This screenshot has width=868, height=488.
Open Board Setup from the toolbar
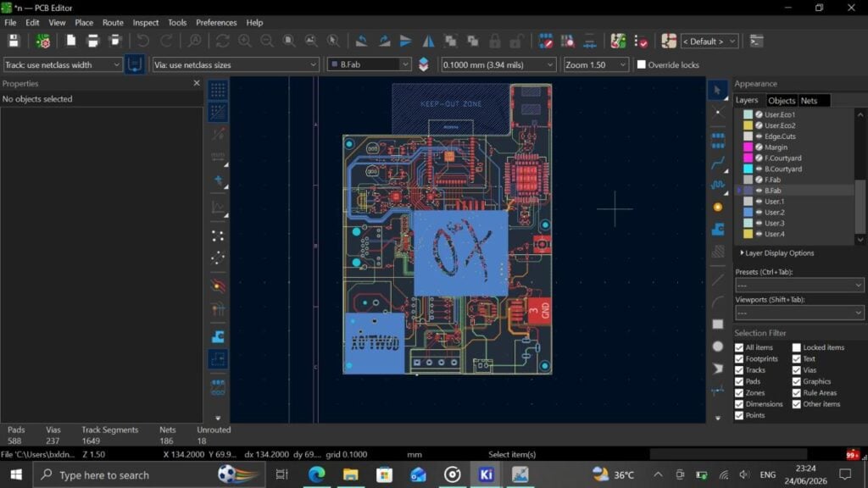pyautogui.click(x=42, y=41)
